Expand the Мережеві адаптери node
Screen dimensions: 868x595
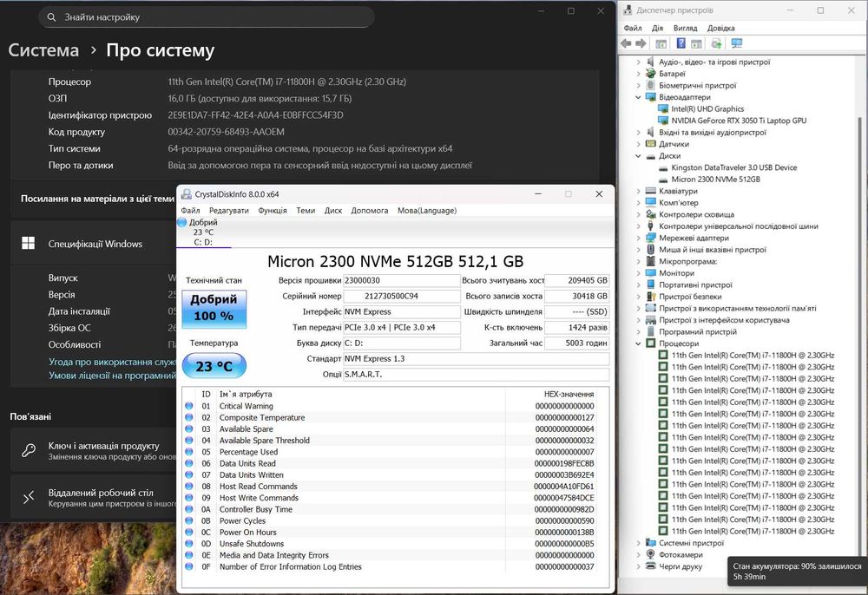638,238
